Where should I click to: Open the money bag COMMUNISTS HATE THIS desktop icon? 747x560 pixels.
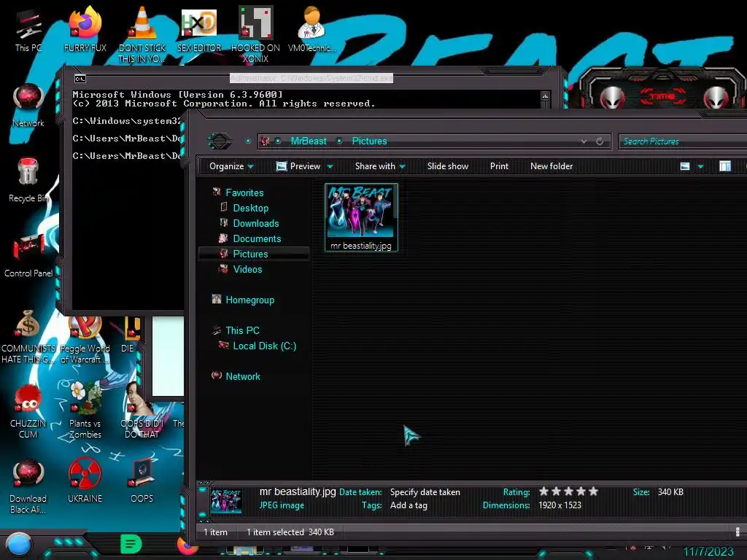pos(28,337)
